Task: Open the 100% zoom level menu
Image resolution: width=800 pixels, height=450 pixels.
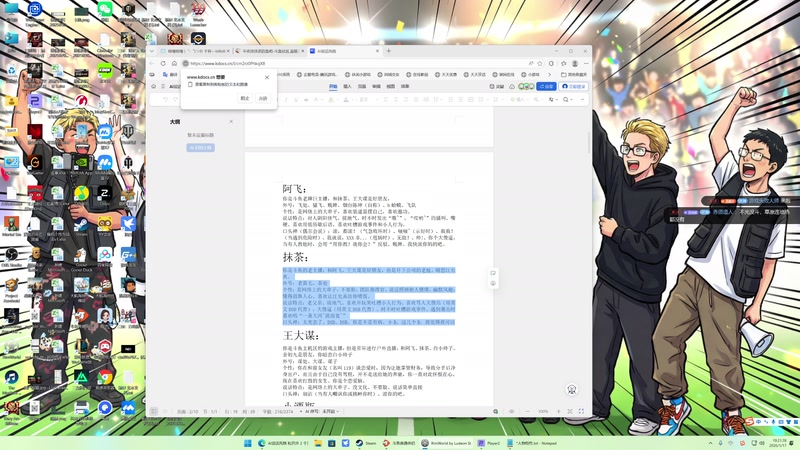Action: coord(543,411)
